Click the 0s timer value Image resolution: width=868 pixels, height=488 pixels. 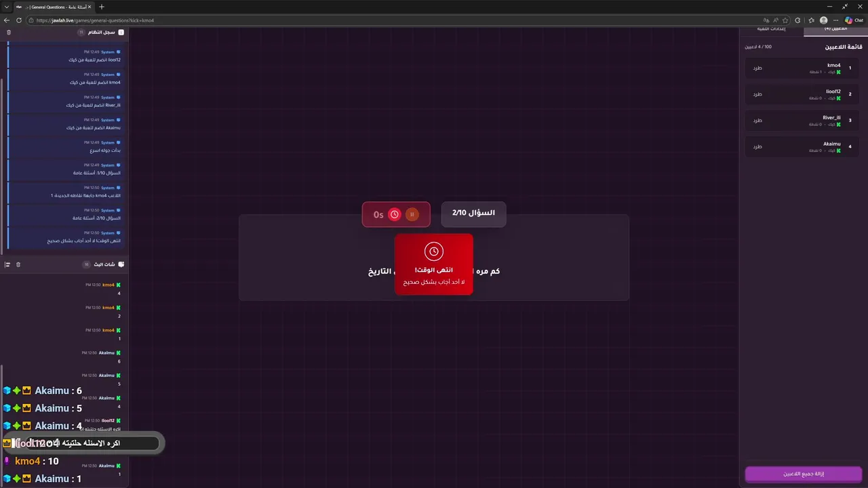pos(378,215)
